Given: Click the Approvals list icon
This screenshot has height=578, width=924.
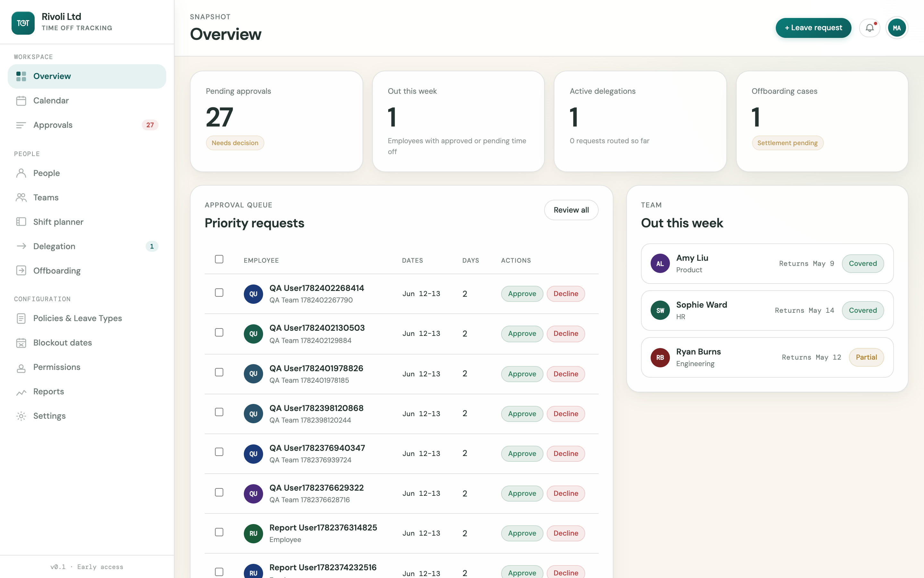Looking at the screenshot, I should (x=21, y=125).
